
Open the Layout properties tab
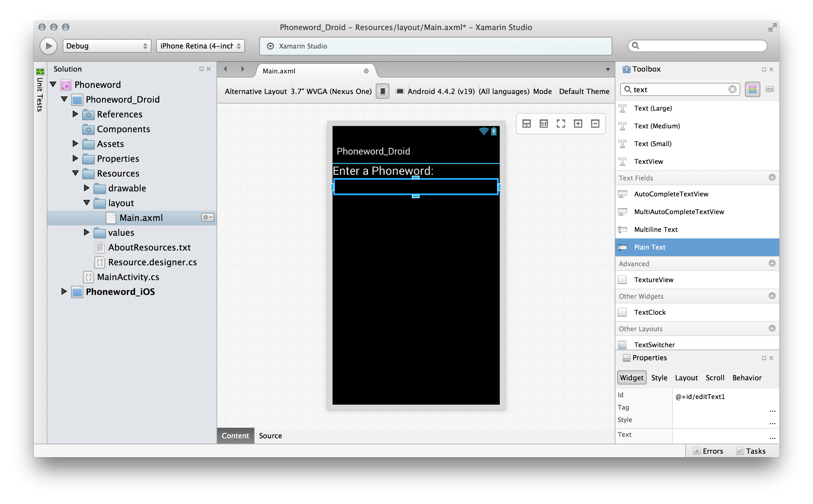tap(686, 378)
